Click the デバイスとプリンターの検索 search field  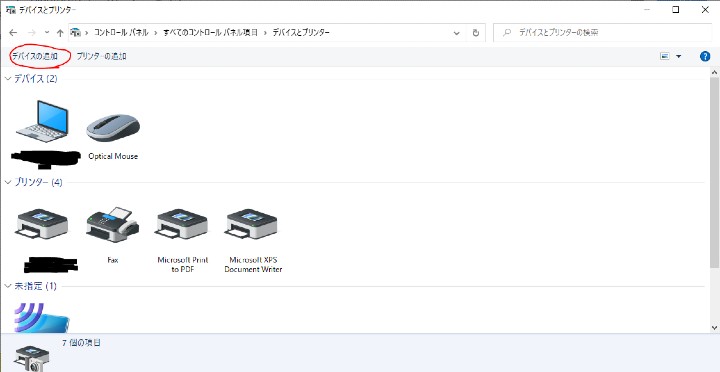click(603, 33)
